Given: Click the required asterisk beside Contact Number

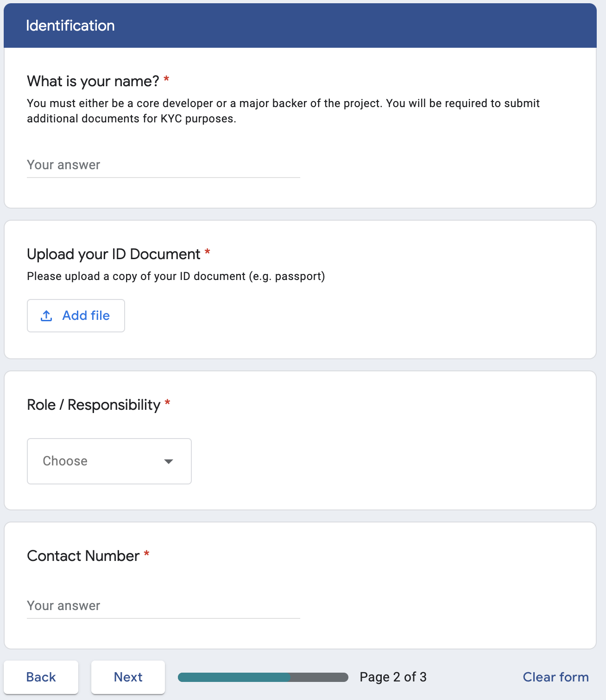Looking at the screenshot, I should coord(146,554).
